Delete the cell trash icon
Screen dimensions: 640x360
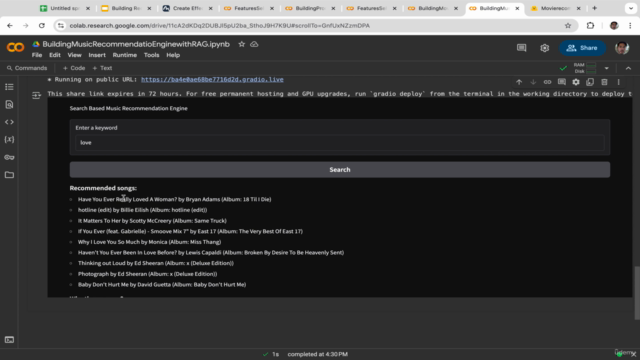pyautogui.click(x=604, y=82)
